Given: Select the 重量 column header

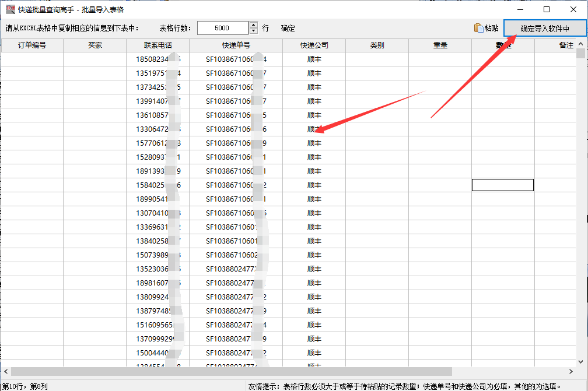Looking at the screenshot, I should [x=442, y=44].
